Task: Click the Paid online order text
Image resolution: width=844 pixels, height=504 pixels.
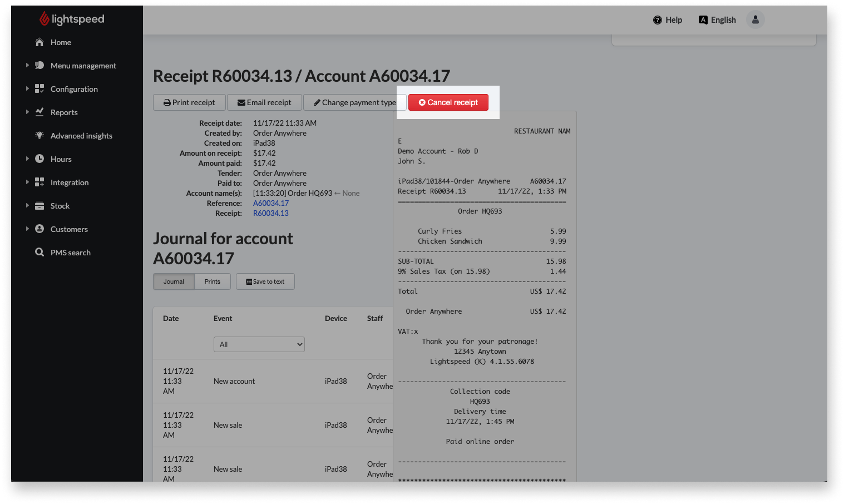Action: 480,442
